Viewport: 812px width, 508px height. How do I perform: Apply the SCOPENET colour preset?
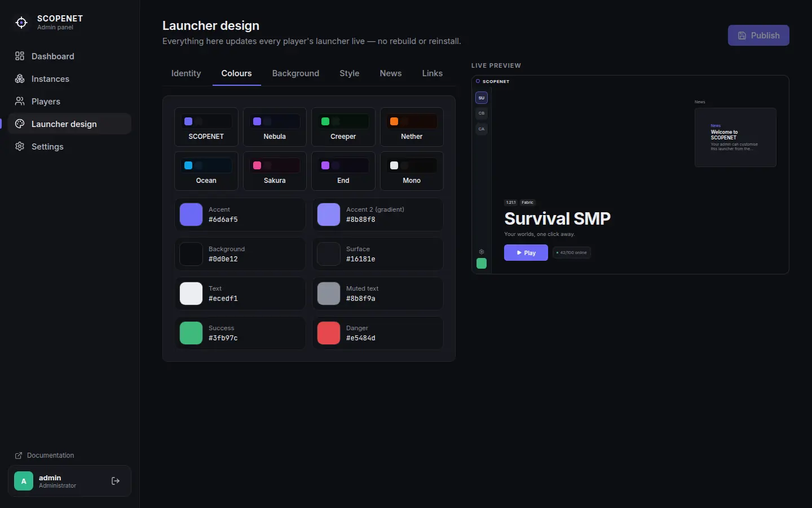pos(206,127)
